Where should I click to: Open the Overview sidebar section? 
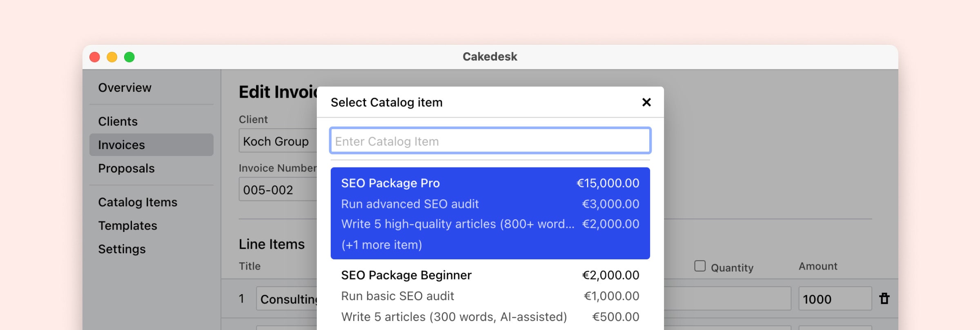(x=125, y=87)
